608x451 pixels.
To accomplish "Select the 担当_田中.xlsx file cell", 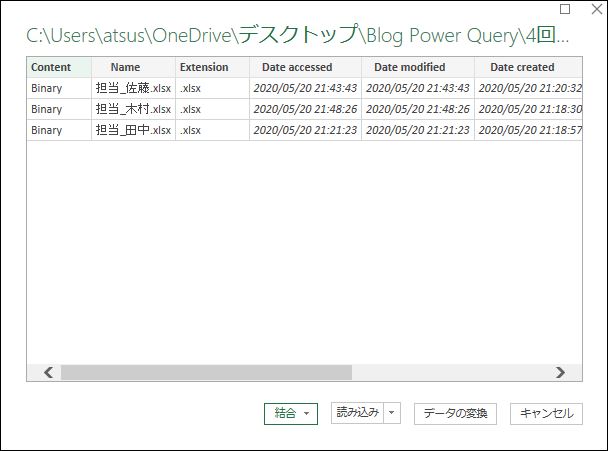I will (133, 130).
